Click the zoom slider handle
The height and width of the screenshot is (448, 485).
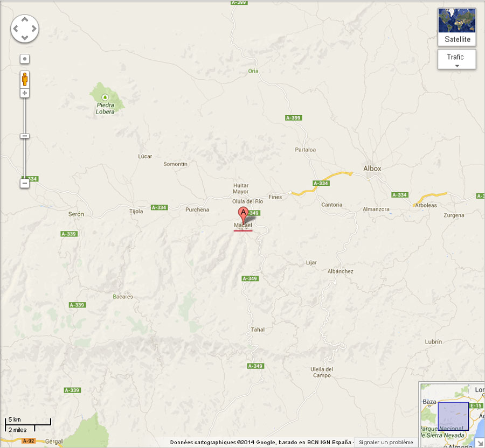point(25,136)
